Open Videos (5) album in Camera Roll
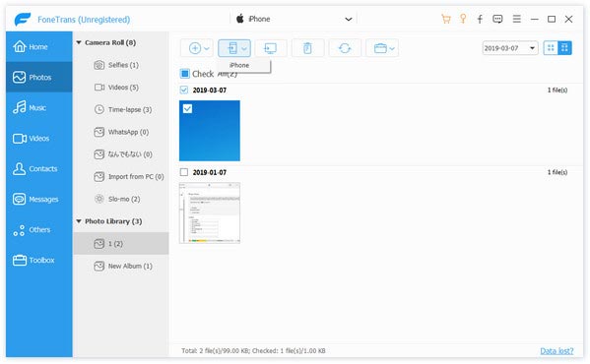 (x=121, y=88)
